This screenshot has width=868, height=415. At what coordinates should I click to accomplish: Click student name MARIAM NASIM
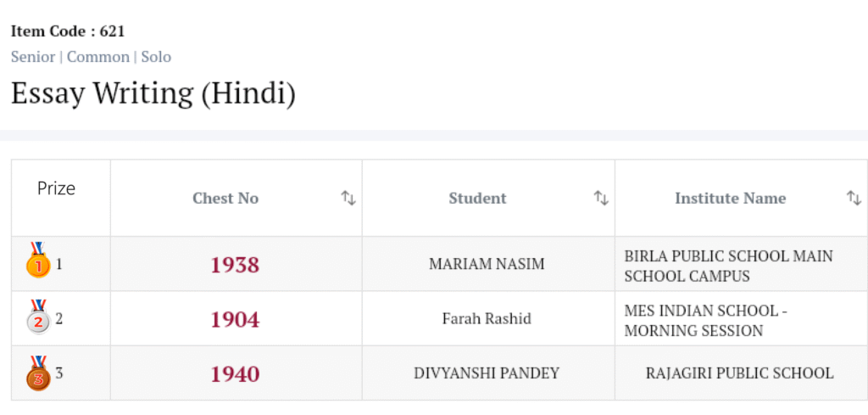tap(487, 264)
